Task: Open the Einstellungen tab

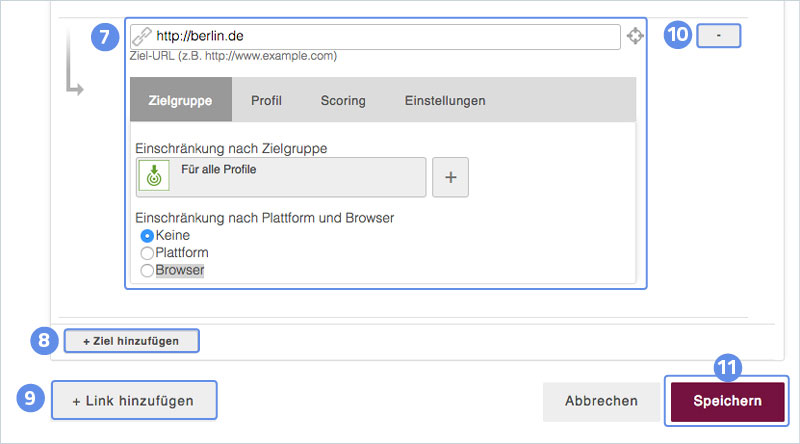Action: pos(445,100)
